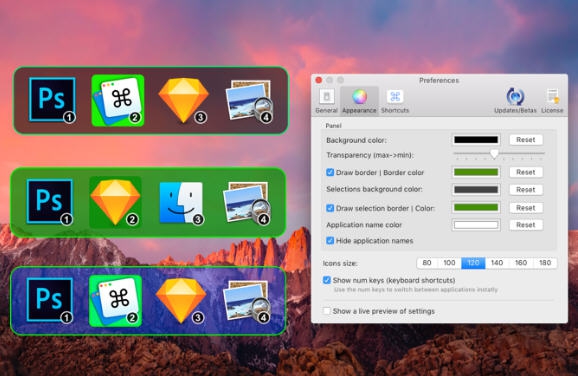The image size is (578, 376).
Task: Reset the Application name color
Action: 526,225
